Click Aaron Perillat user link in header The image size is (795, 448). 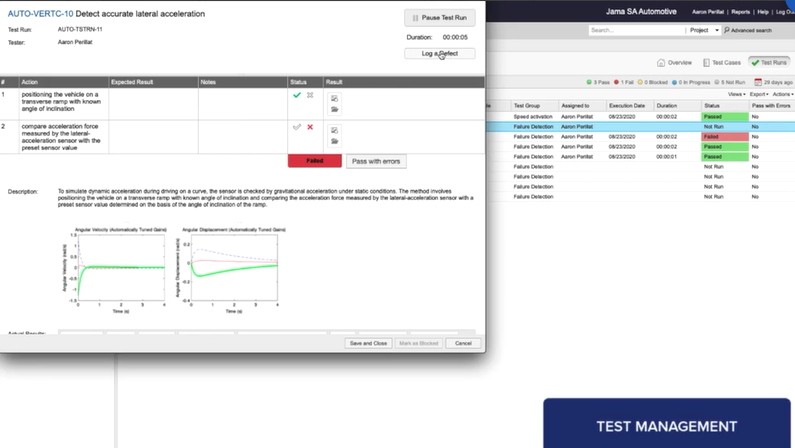pyautogui.click(x=708, y=12)
